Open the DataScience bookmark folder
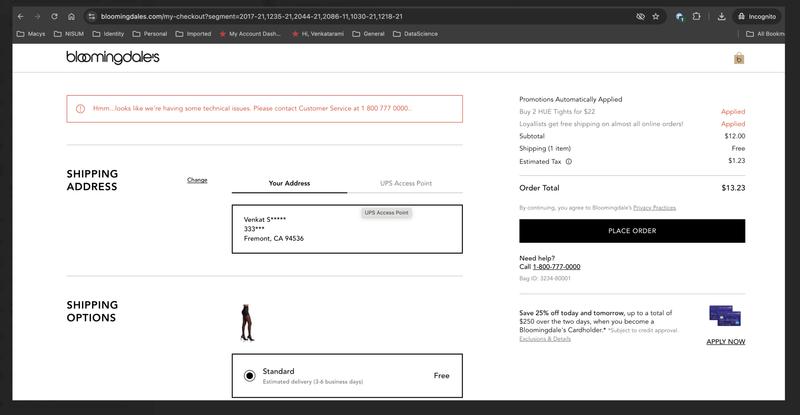800x415 pixels. point(415,34)
